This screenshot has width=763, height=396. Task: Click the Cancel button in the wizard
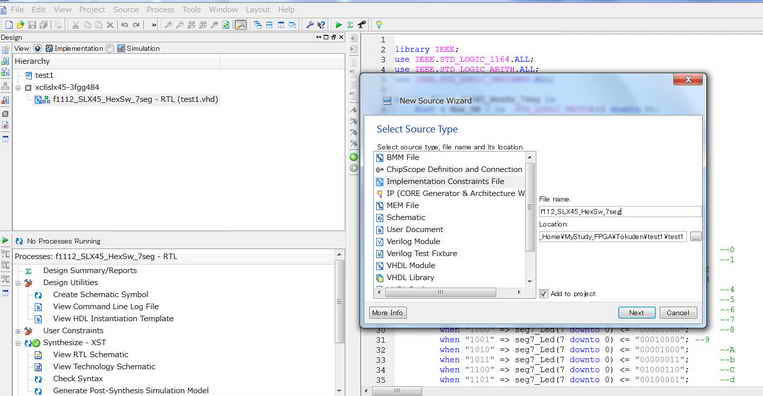678,313
